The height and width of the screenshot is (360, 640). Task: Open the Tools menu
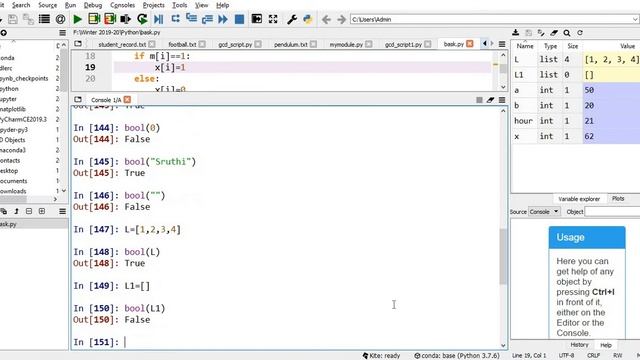(x=180, y=5)
